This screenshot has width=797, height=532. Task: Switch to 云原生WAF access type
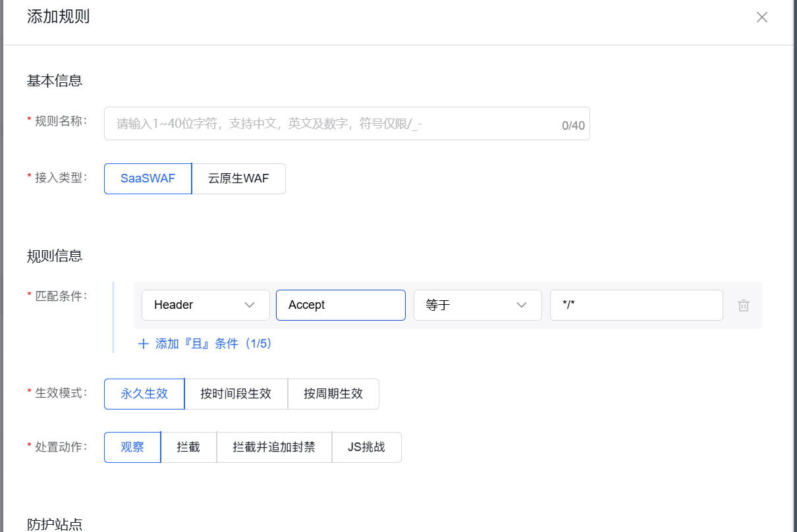238,178
